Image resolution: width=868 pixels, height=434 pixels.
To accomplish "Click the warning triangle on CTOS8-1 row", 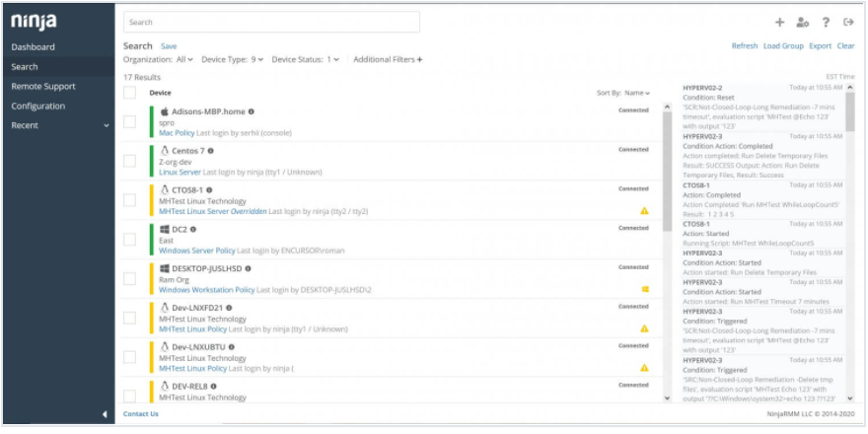I will (x=644, y=210).
